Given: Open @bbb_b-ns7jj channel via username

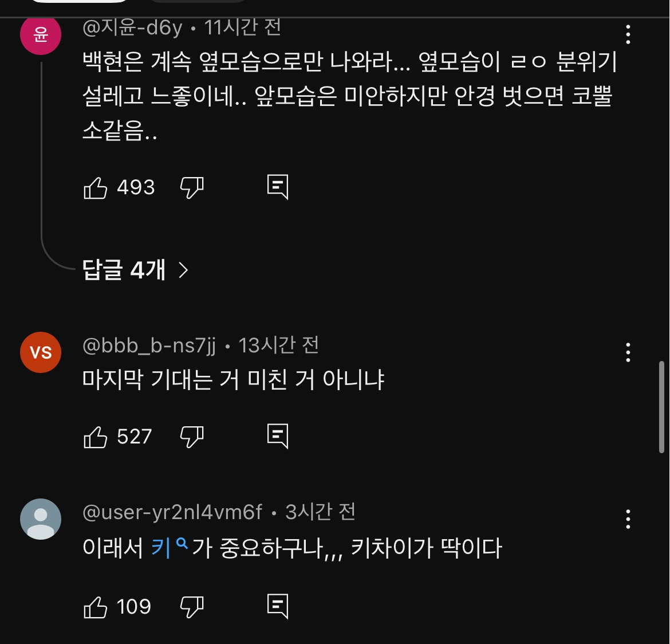Looking at the screenshot, I should [x=149, y=345].
